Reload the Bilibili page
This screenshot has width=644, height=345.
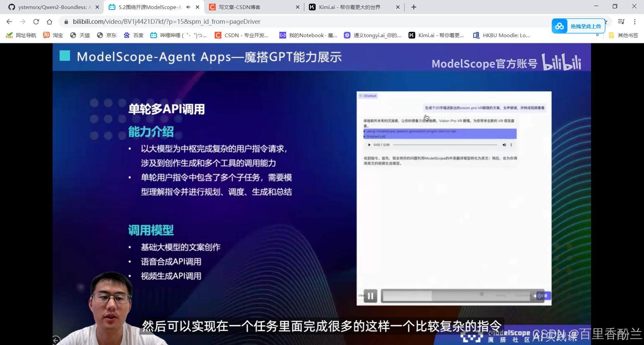click(x=36, y=22)
